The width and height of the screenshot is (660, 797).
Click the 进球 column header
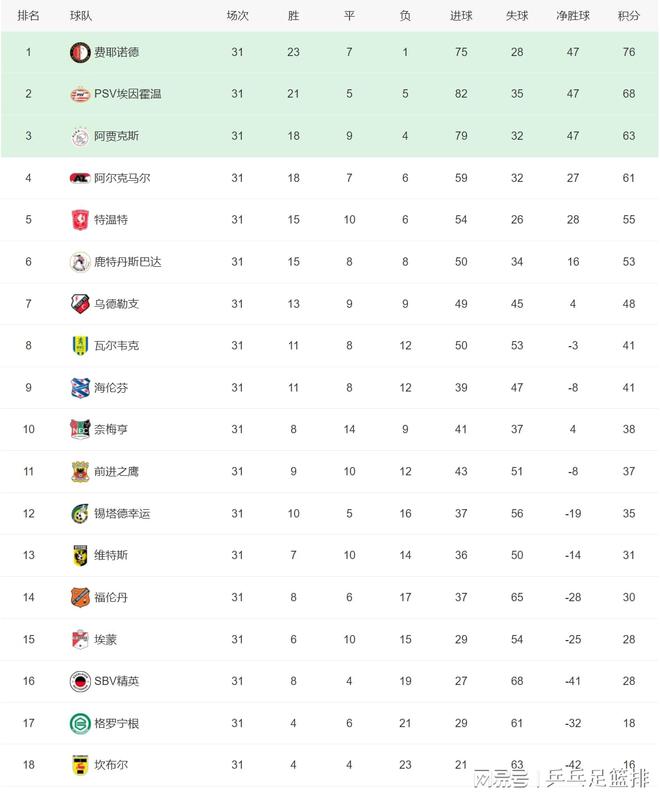click(461, 16)
